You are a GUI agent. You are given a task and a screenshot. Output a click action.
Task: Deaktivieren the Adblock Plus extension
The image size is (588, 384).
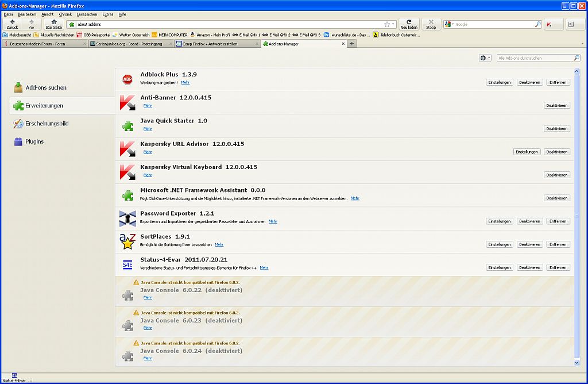click(x=529, y=82)
